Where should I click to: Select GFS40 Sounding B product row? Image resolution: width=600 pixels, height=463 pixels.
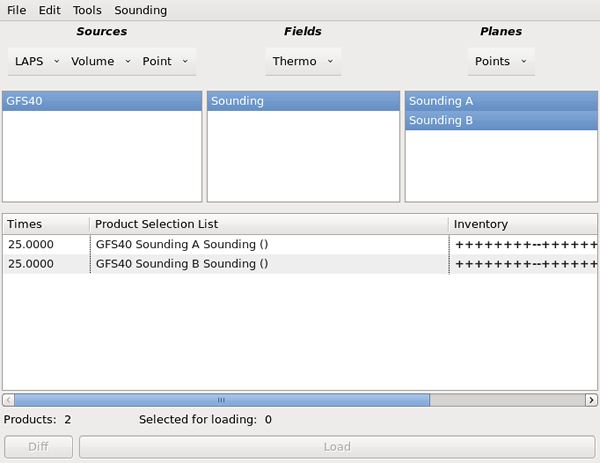point(300,264)
